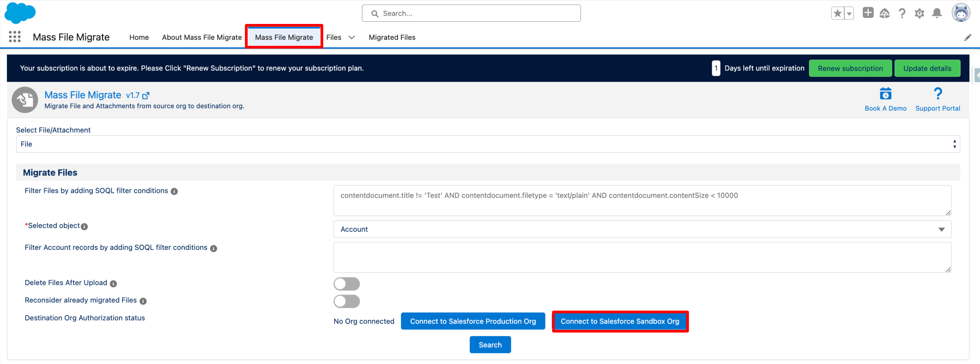The height and width of the screenshot is (364, 980).
Task: Open the user profile avatar
Action: click(961, 13)
